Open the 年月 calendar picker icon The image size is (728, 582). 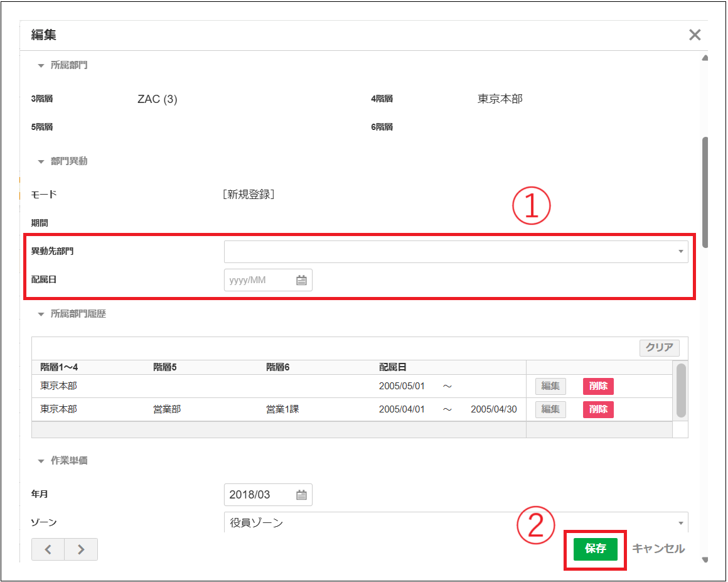pos(301,495)
